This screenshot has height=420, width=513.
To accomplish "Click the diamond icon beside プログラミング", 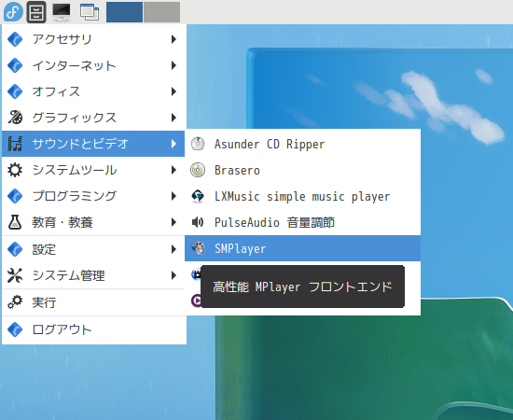I will click(15, 196).
